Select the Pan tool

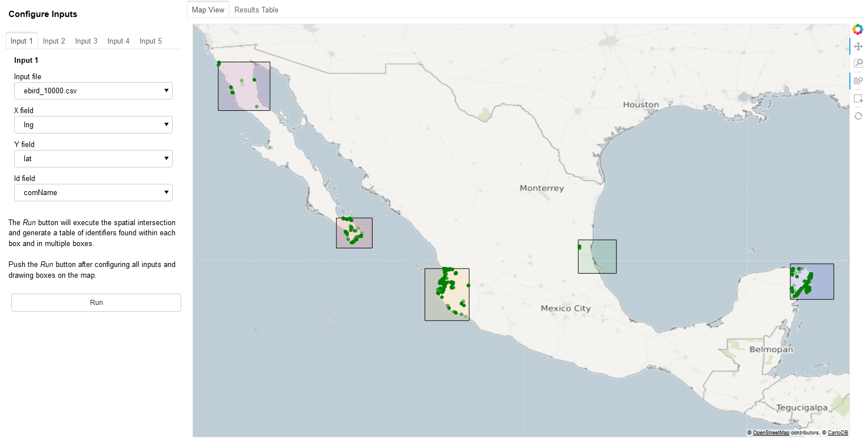click(x=858, y=46)
